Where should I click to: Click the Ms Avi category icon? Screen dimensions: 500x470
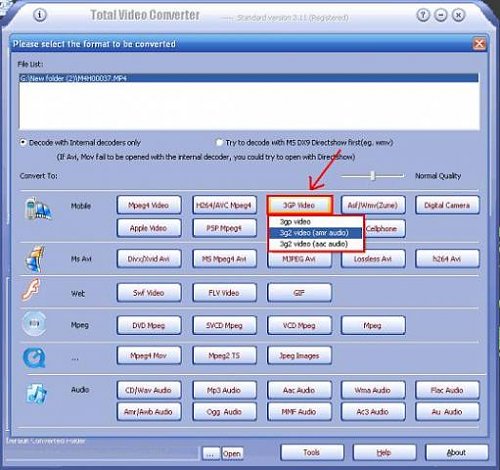click(35, 259)
